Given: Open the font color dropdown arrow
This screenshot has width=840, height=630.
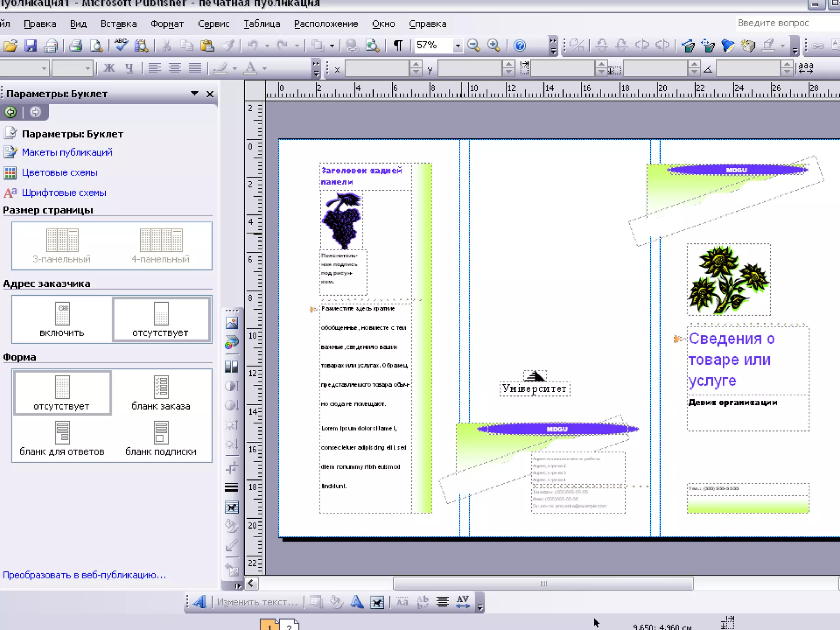Looking at the screenshot, I should tap(265, 68).
